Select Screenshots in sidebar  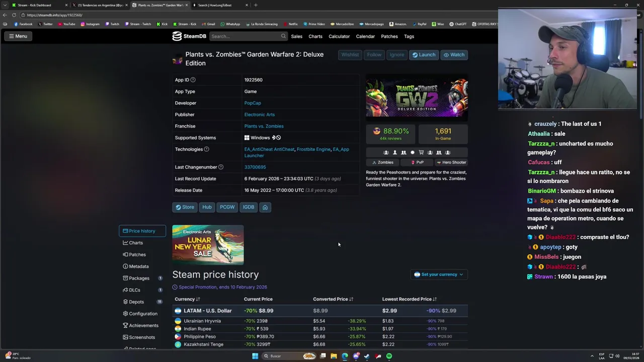tap(142, 337)
